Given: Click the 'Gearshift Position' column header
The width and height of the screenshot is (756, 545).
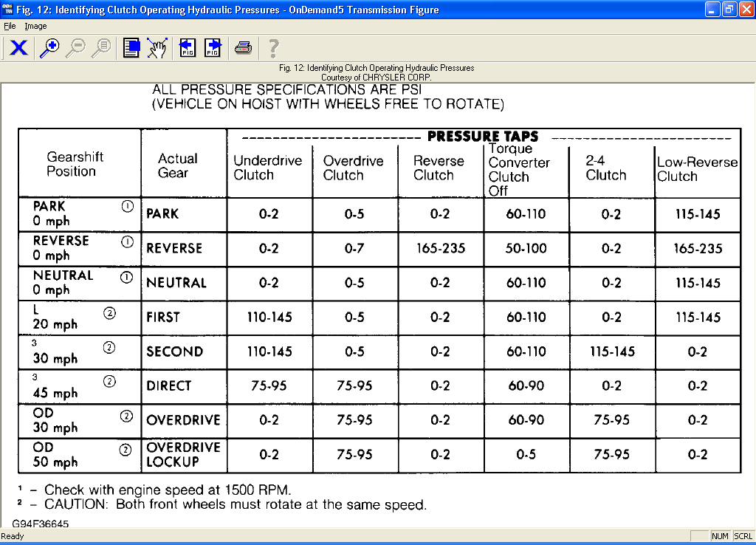Looking at the screenshot, I should coord(75,164).
